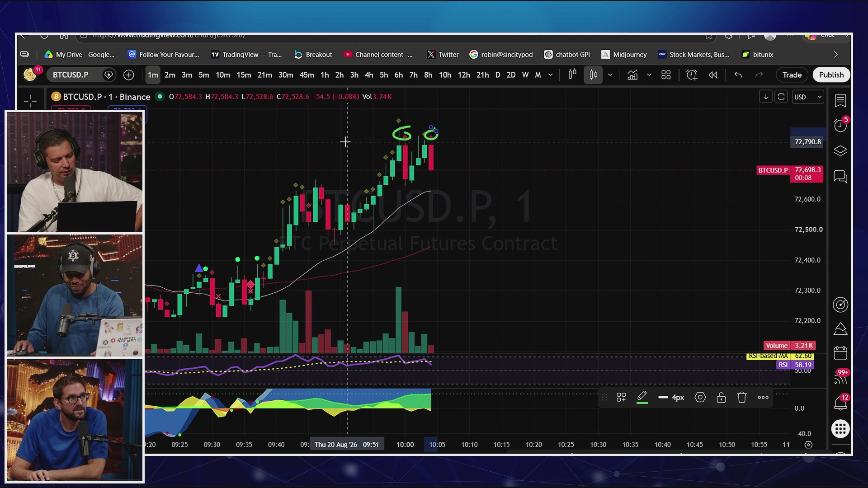Undo the last chart action

tap(738, 75)
